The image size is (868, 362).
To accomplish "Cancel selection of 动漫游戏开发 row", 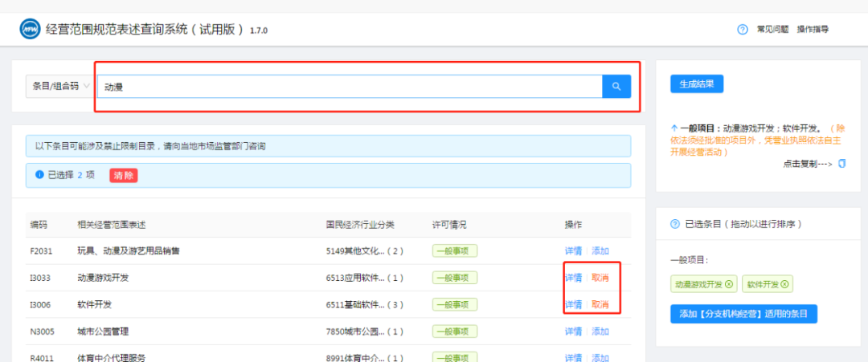I will (x=600, y=278).
